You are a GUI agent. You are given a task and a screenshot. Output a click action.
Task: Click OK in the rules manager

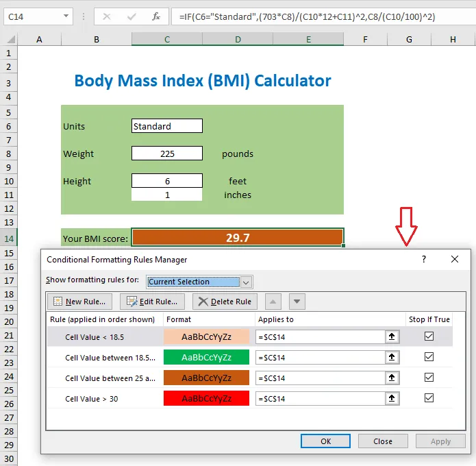pyautogui.click(x=325, y=441)
